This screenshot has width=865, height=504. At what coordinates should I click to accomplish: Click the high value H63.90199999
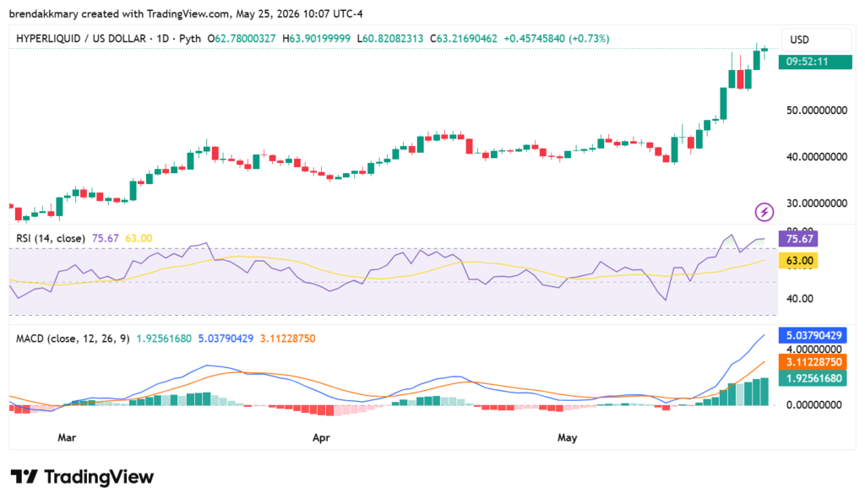coord(316,39)
